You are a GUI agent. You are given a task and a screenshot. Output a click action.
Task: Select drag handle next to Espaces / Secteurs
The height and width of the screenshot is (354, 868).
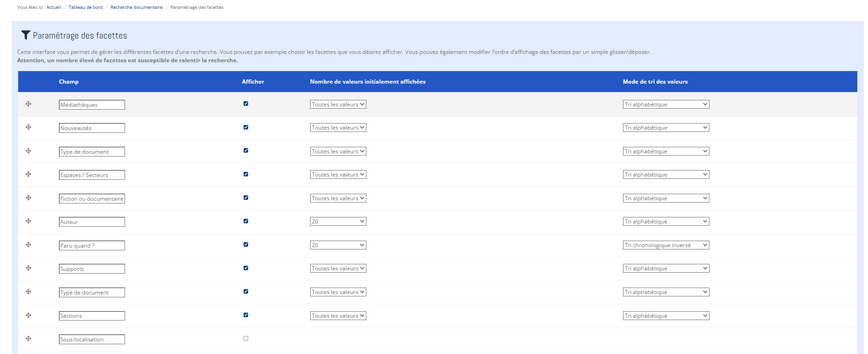(28, 174)
